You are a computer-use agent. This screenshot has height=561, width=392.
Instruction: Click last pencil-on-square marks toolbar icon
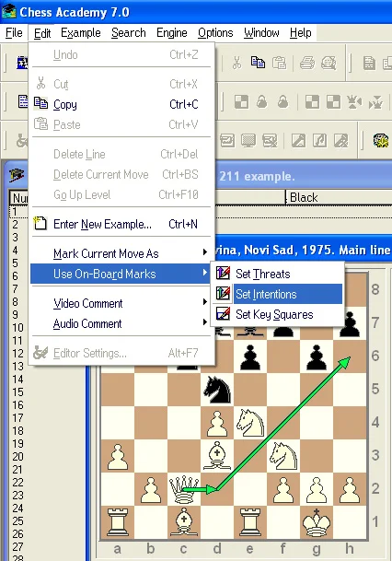point(340,141)
